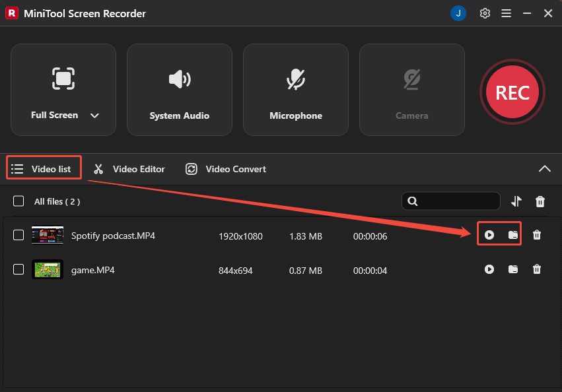The height and width of the screenshot is (392, 562).
Task: Open the settings gear icon
Action: click(485, 14)
